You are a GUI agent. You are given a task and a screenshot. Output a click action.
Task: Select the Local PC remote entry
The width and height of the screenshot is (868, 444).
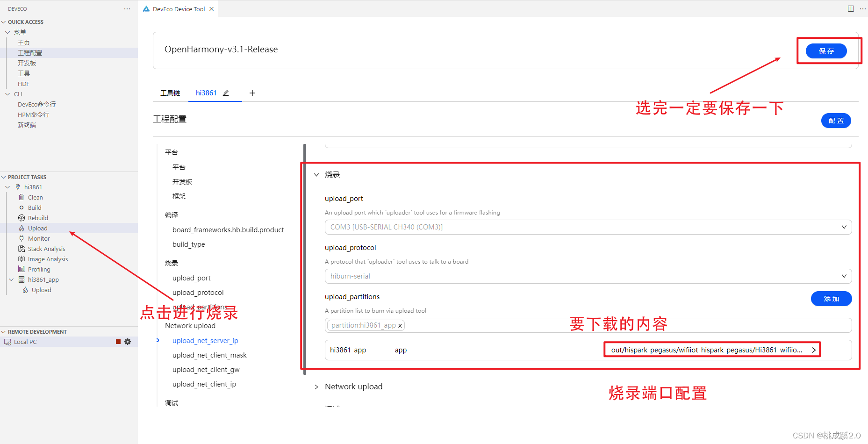click(69, 342)
